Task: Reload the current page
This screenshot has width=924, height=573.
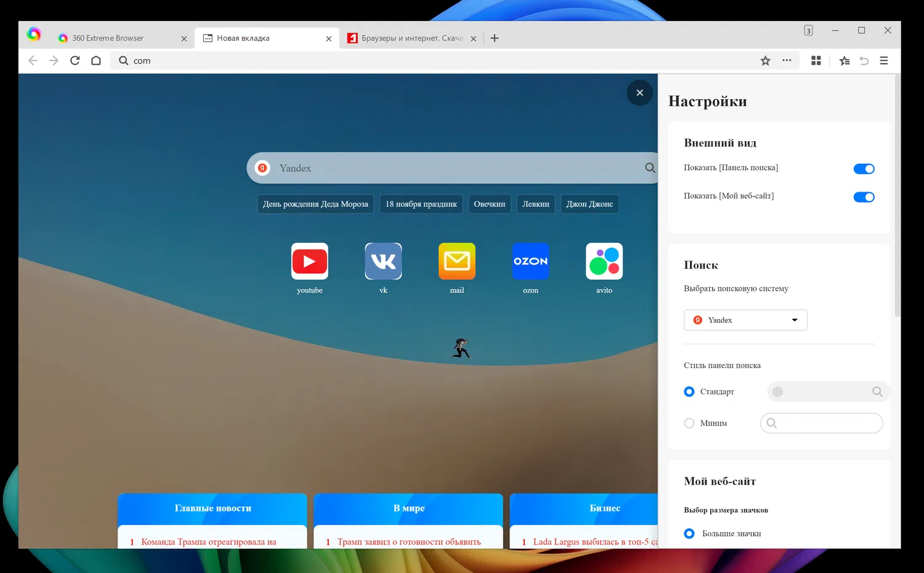Action: click(x=75, y=60)
